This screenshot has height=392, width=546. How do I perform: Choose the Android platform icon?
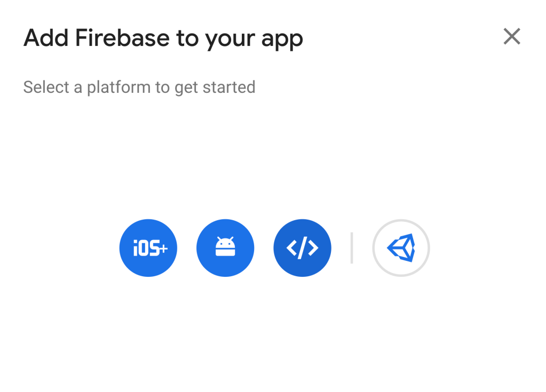click(x=225, y=248)
